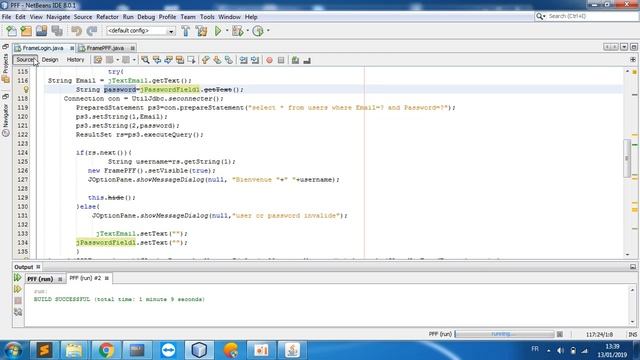Screen dimensions: 640x360
Task: Click the Last Edit icon in editor toolbar
Action: click(x=98, y=60)
